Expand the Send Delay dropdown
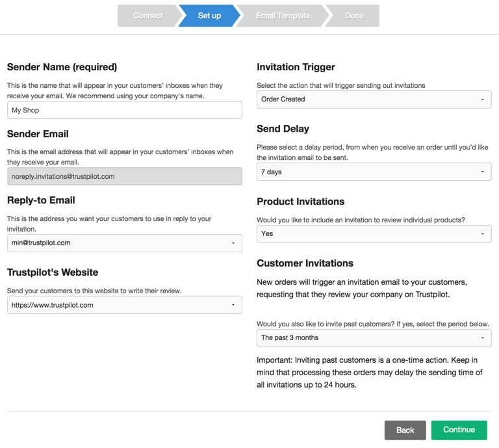Viewport: 499px width, 448px height. pyautogui.click(x=374, y=172)
